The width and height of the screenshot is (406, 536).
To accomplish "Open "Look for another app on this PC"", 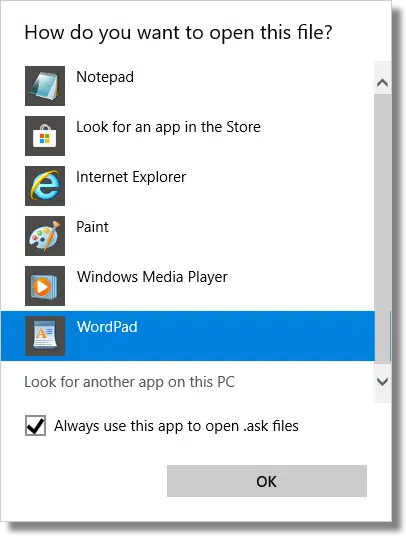I will click(129, 382).
